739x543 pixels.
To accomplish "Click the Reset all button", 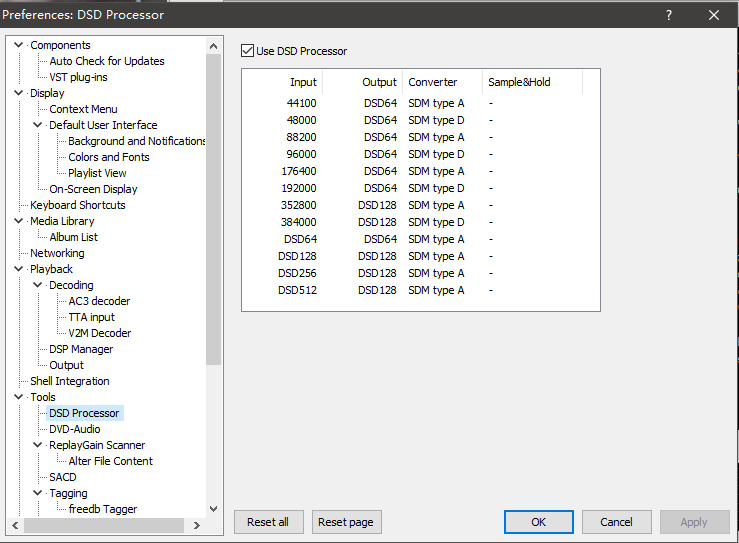I will pyautogui.click(x=268, y=522).
